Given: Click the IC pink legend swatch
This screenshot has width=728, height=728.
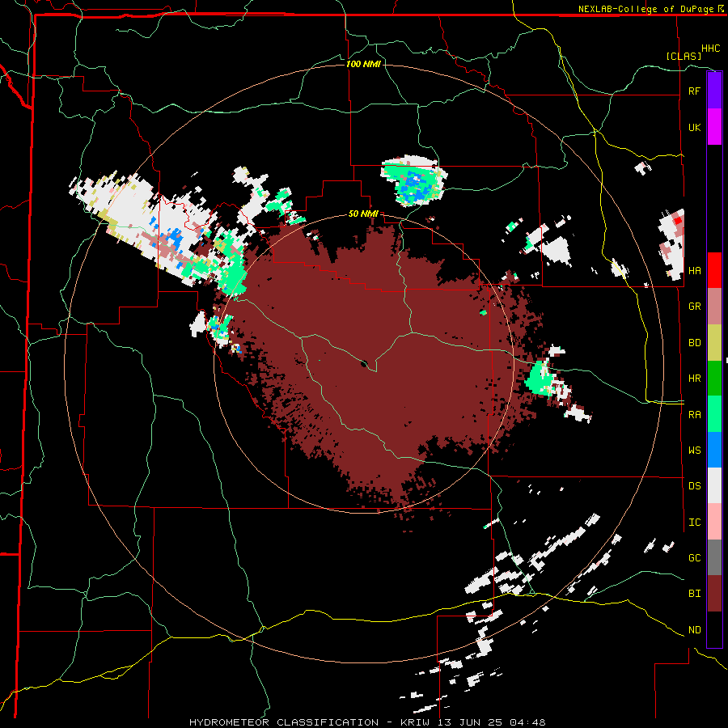Looking at the screenshot, I should point(714,522).
